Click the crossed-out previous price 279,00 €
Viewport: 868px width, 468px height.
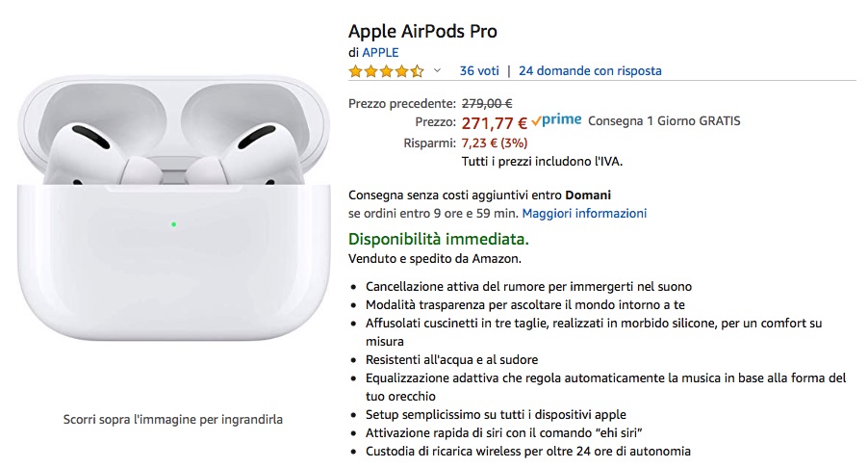point(487,103)
